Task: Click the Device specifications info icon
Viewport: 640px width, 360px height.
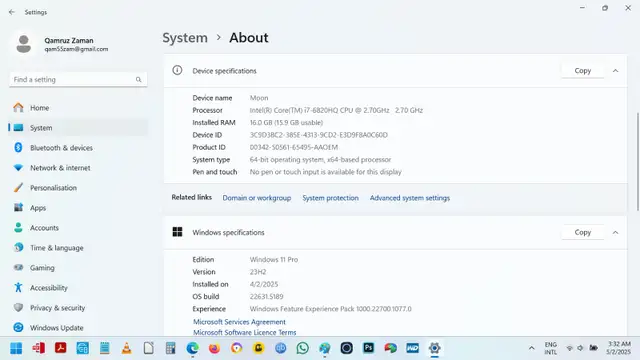Action: [177, 70]
